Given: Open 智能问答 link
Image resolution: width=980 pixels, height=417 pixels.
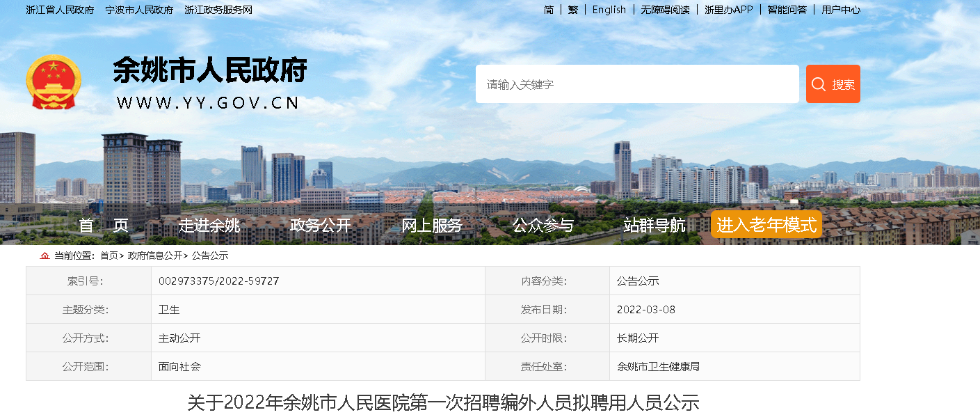Looking at the screenshot, I should [787, 10].
